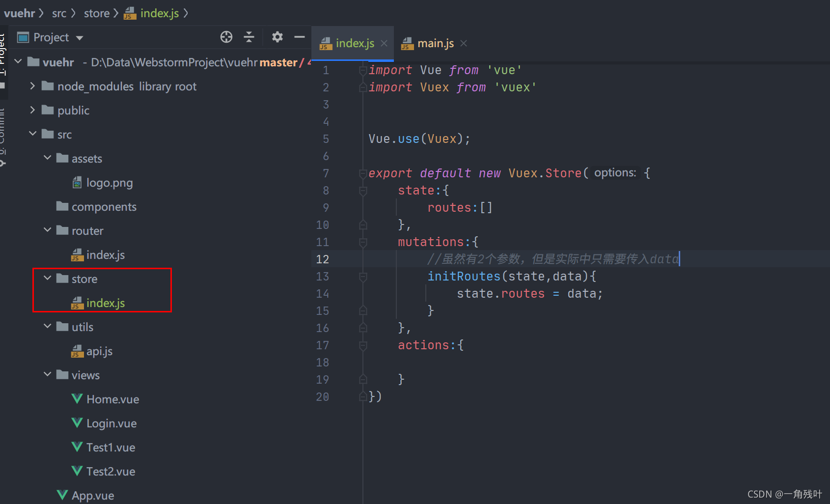Image resolution: width=830 pixels, height=504 pixels.
Task: Open Login.vue file
Action: pyautogui.click(x=111, y=423)
